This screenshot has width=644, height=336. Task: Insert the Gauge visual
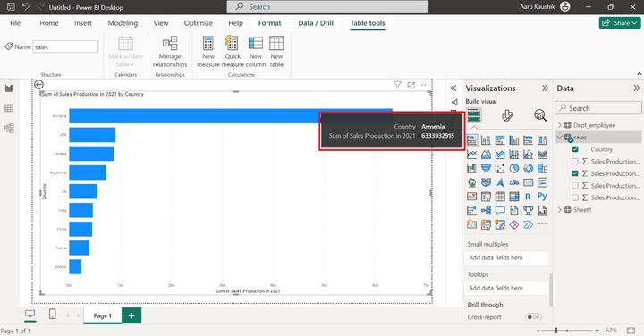[x=514, y=182]
